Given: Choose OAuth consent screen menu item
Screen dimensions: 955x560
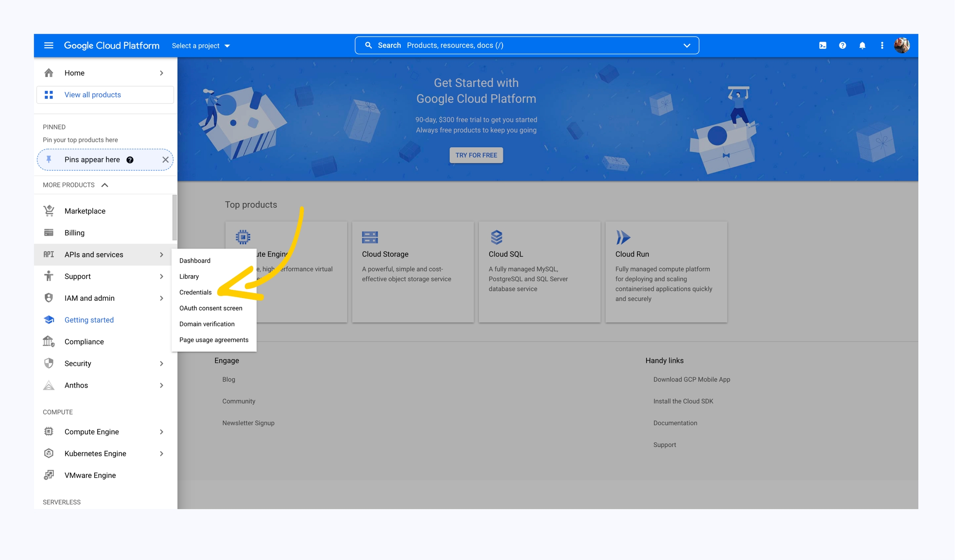Looking at the screenshot, I should click(x=211, y=308).
